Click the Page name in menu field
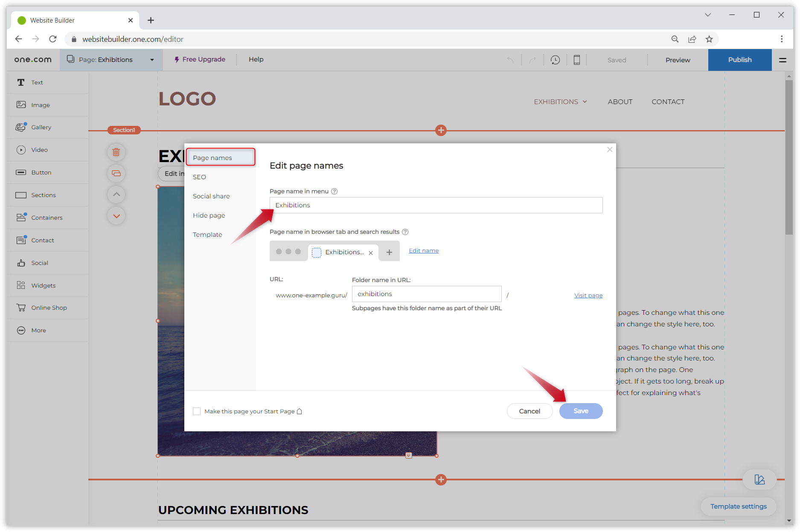 [x=436, y=205]
